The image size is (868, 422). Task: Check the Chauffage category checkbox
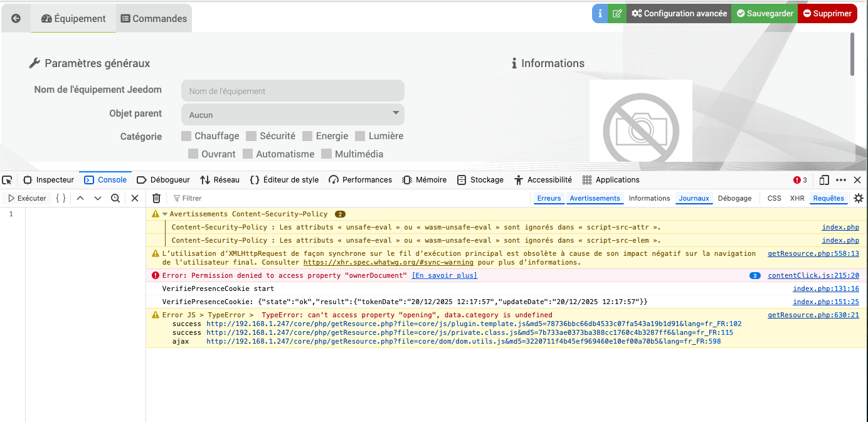coord(186,136)
